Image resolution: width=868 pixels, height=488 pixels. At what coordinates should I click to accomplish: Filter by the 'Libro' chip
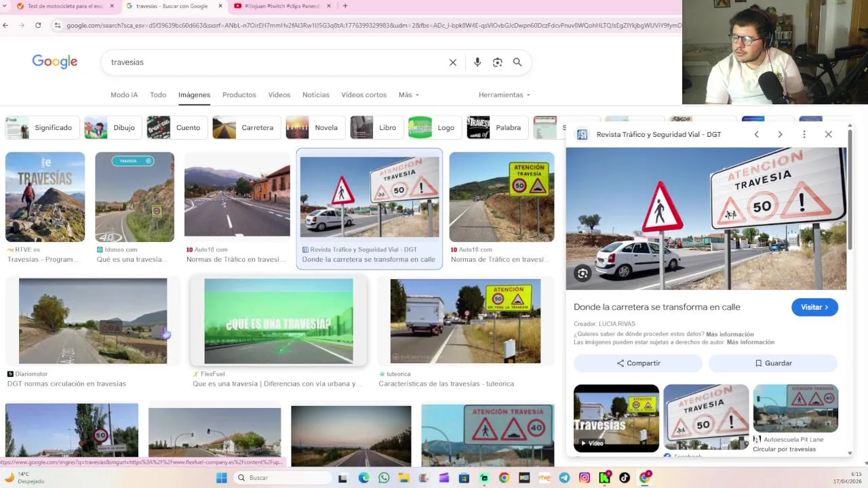tap(376, 127)
